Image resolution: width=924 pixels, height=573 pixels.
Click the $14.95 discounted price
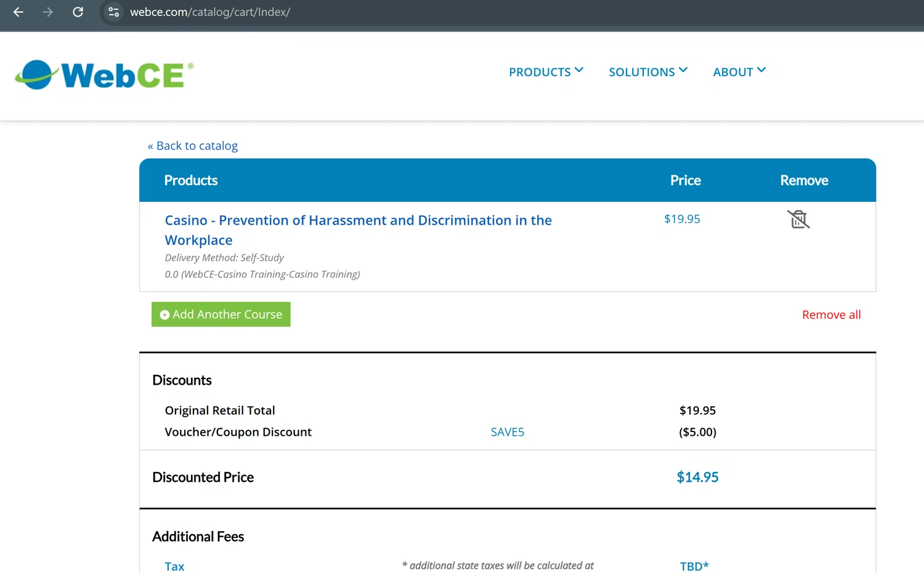pos(697,477)
